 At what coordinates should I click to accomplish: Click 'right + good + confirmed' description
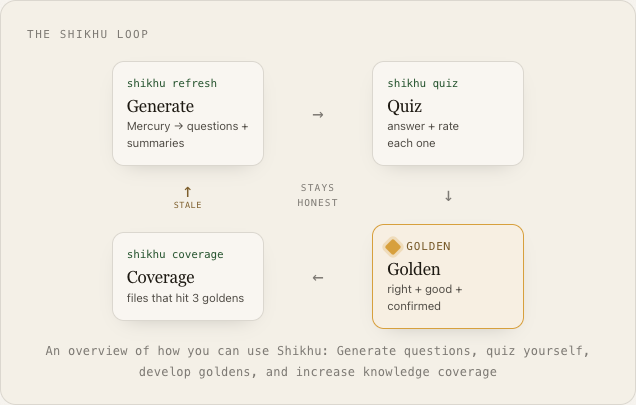(x=424, y=297)
